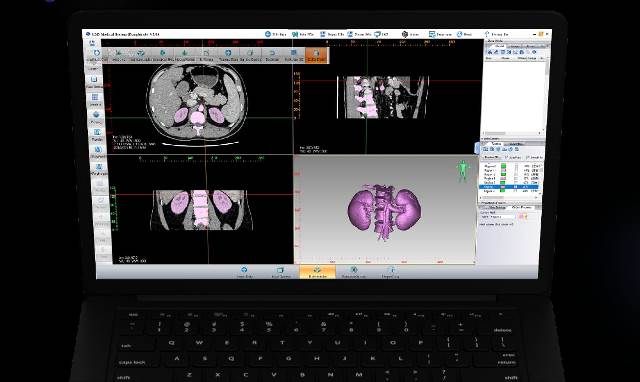Viewport: 640px width, 382px height.
Task: Select the blue highlighted row in region list
Action: click(509, 187)
